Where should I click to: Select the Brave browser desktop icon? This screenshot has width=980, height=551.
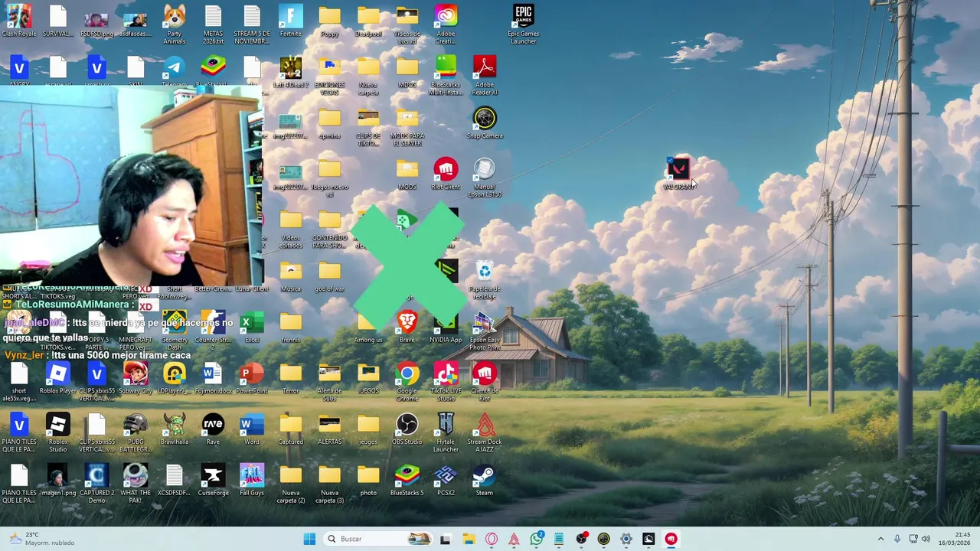tap(407, 327)
